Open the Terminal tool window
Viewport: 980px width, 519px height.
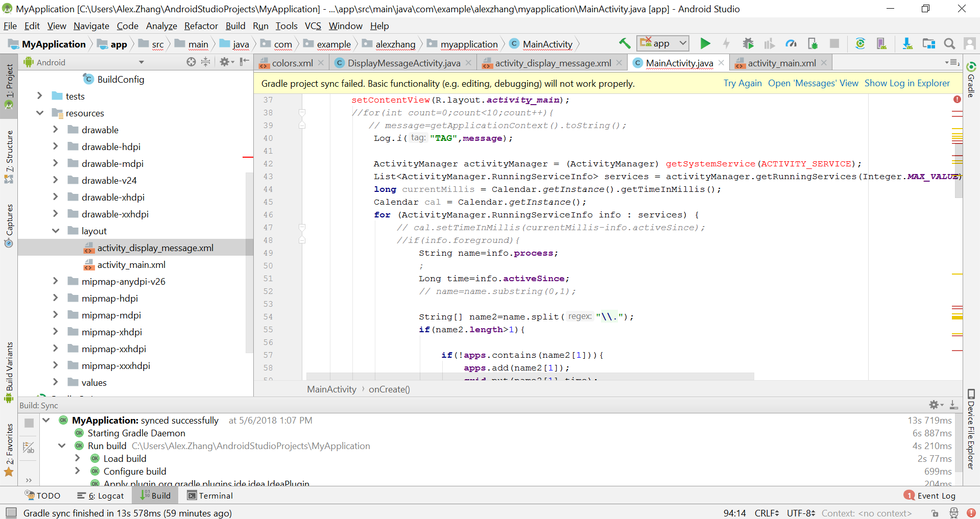210,496
